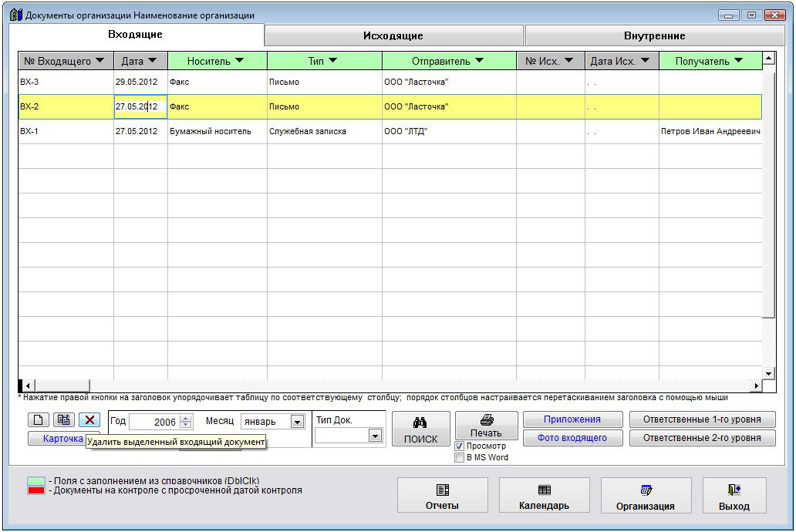Open the Тип column filter arrow
The image size is (796, 532).
point(332,60)
